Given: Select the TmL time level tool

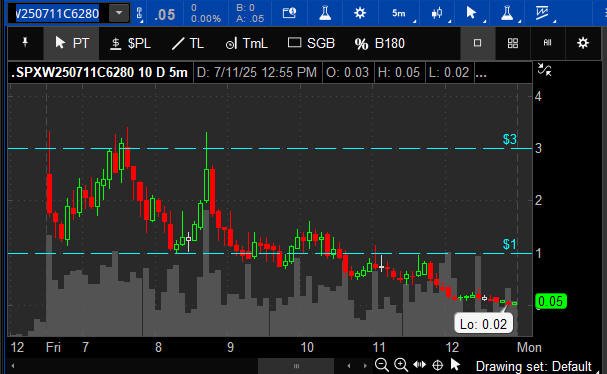Looking at the screenshot, I should click(247, 43).
